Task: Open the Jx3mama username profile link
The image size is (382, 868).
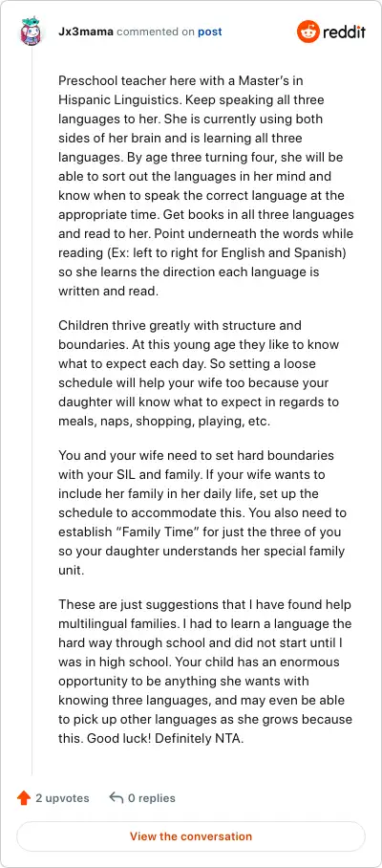Action: (86, 32)
